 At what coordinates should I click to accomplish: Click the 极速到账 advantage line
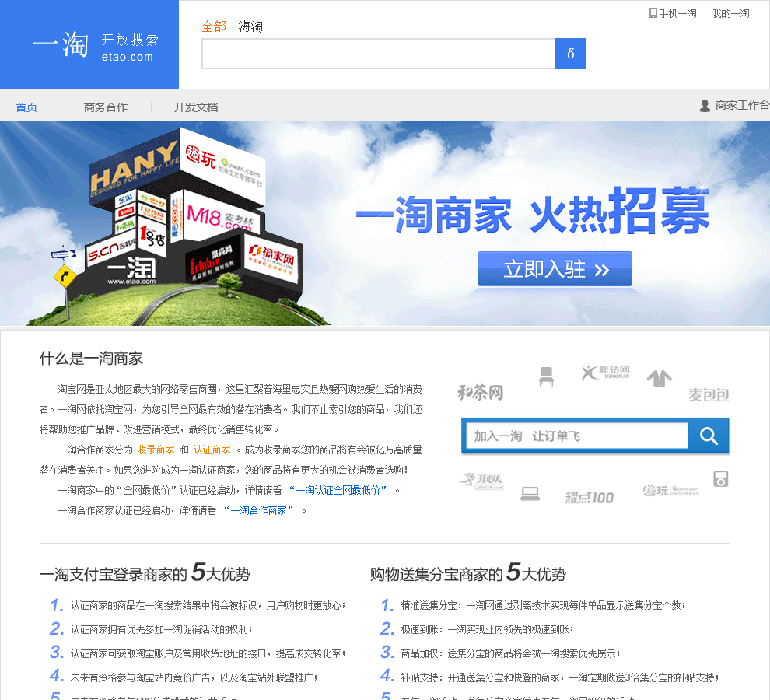click(x=487, y=629)
